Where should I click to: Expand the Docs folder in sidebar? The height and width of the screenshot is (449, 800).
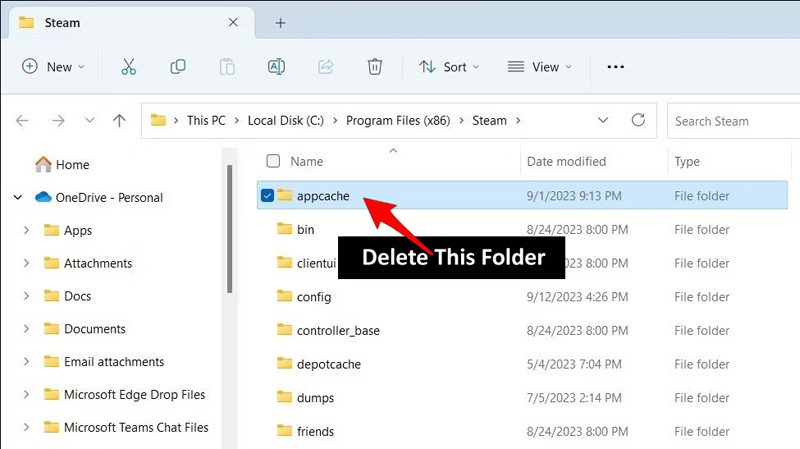point(27,296)
